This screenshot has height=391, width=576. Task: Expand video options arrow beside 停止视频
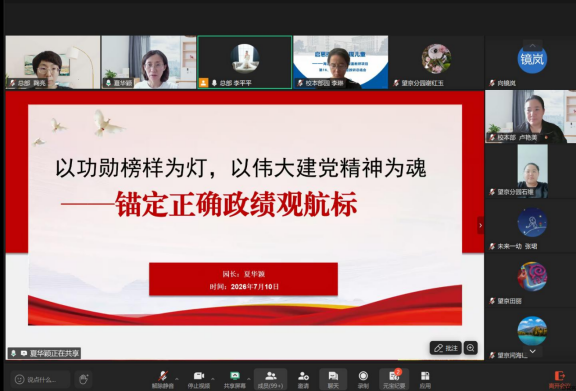[213, 379]
